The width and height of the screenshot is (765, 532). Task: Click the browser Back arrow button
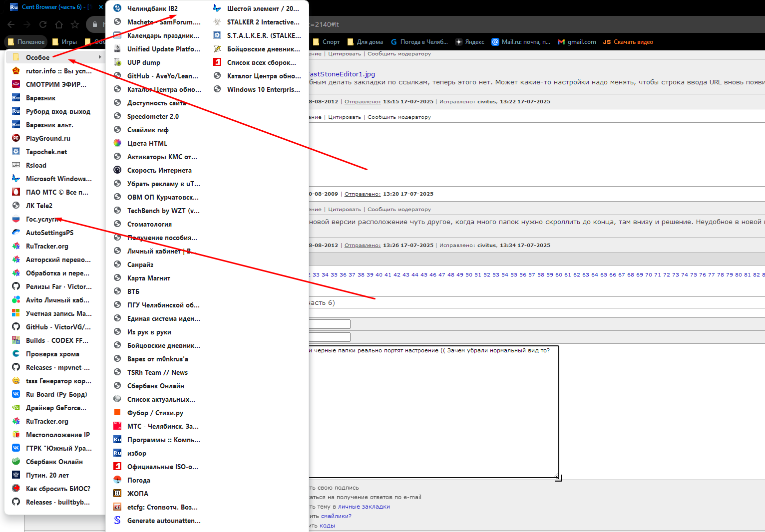tap(11, 24)
